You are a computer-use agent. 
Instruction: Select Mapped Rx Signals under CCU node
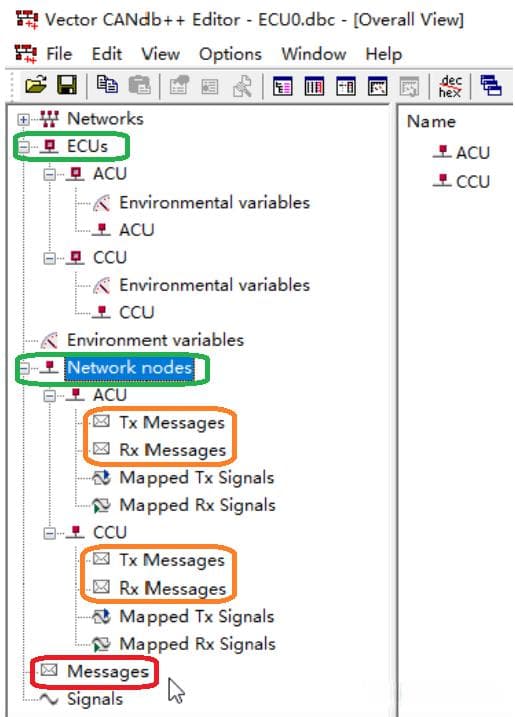coord(197,644)
